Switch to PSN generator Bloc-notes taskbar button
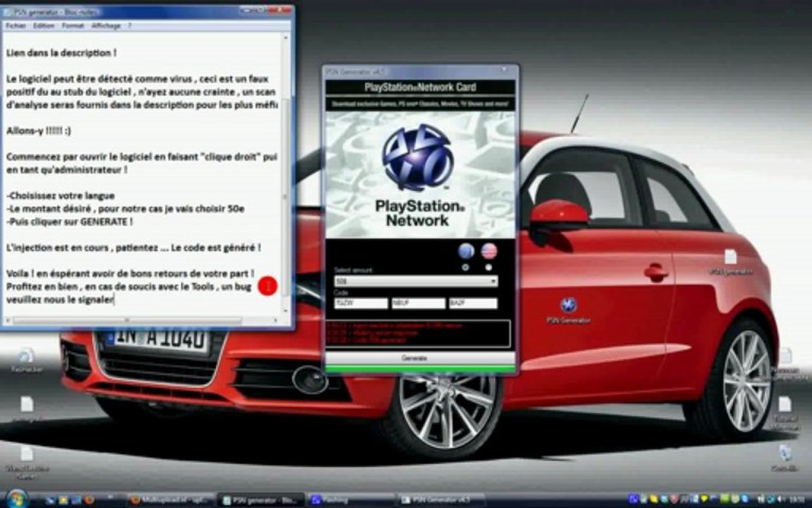The image size is (812, 508). coord(261,500)
